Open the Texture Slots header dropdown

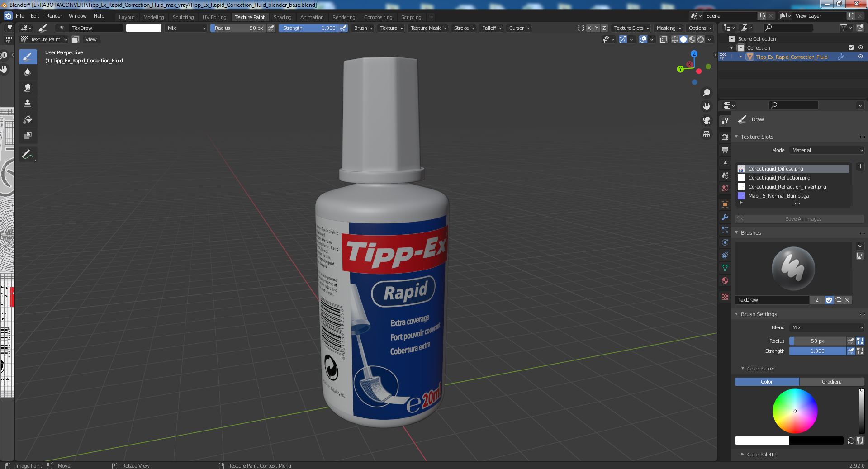coord(631,28)
